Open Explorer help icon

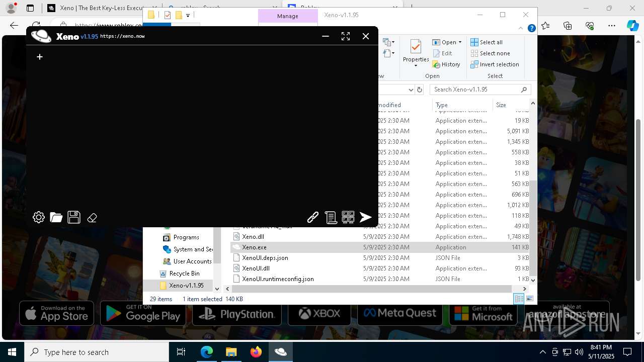(531, 29)
